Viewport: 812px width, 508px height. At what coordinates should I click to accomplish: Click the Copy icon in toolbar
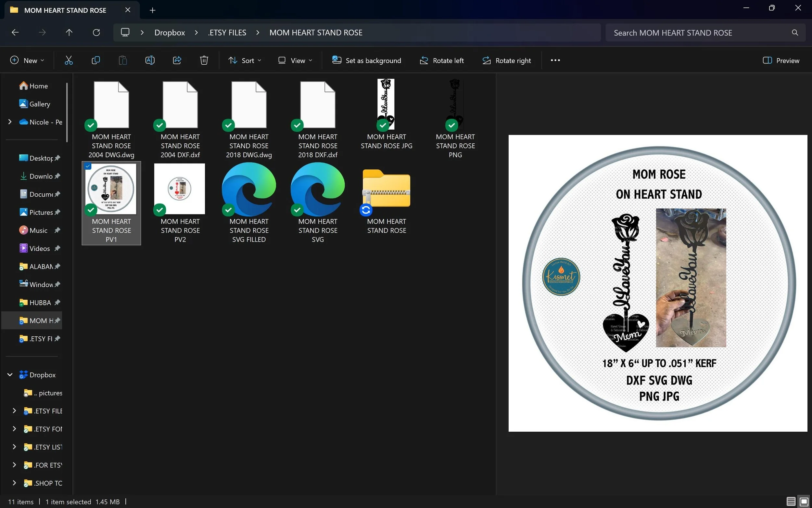(x=96, y=60)
